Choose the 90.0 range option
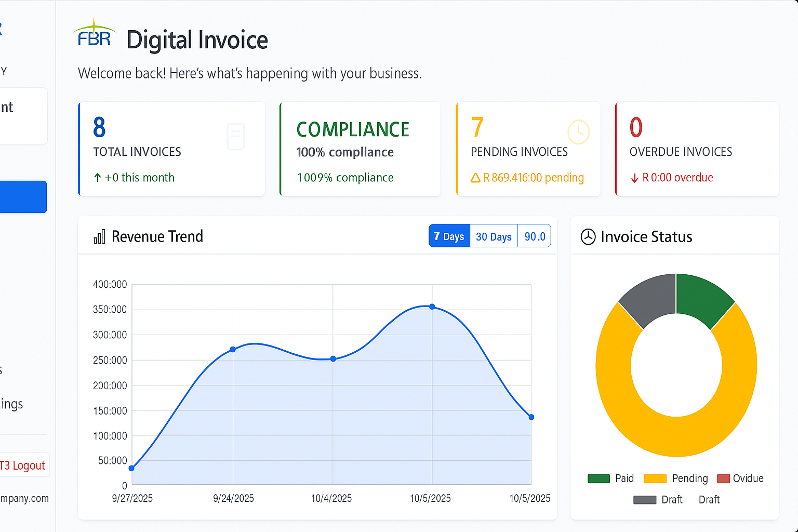 tap(535, 236)
